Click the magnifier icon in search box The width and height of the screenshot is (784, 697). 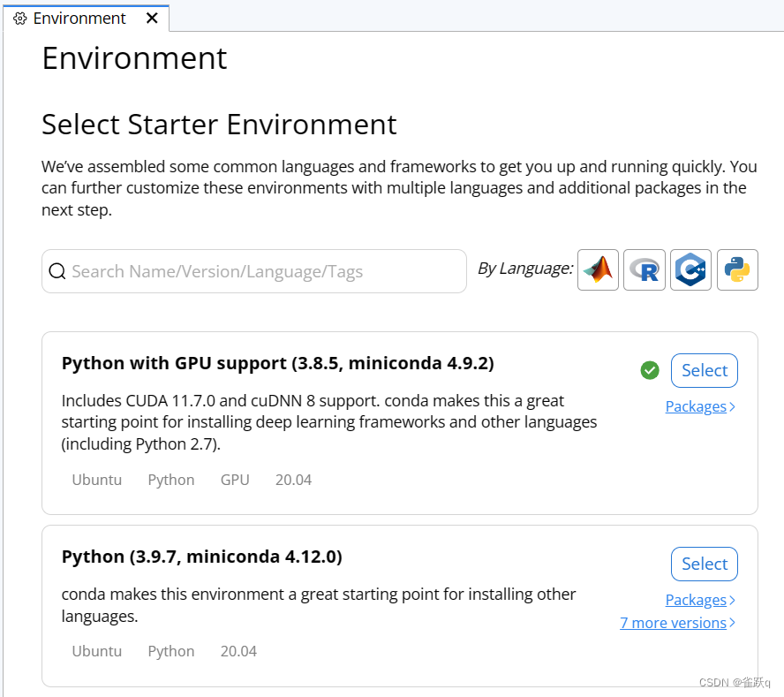57,271
